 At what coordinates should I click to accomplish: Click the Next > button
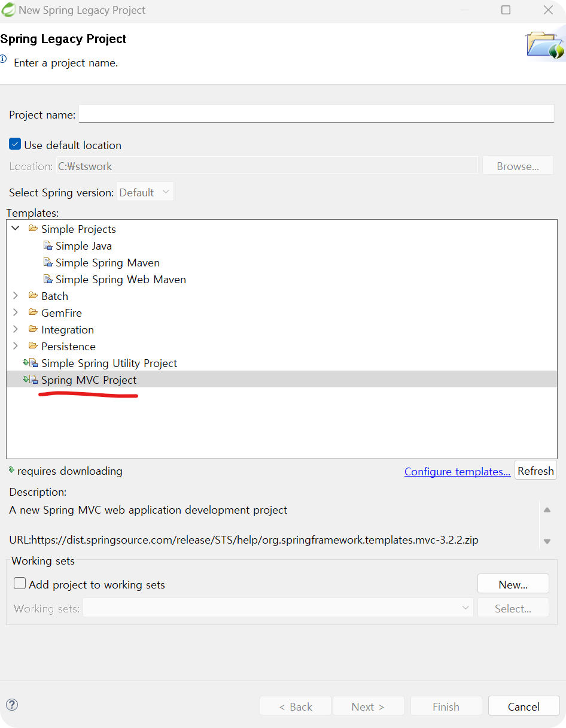click(x=367, y=706)
